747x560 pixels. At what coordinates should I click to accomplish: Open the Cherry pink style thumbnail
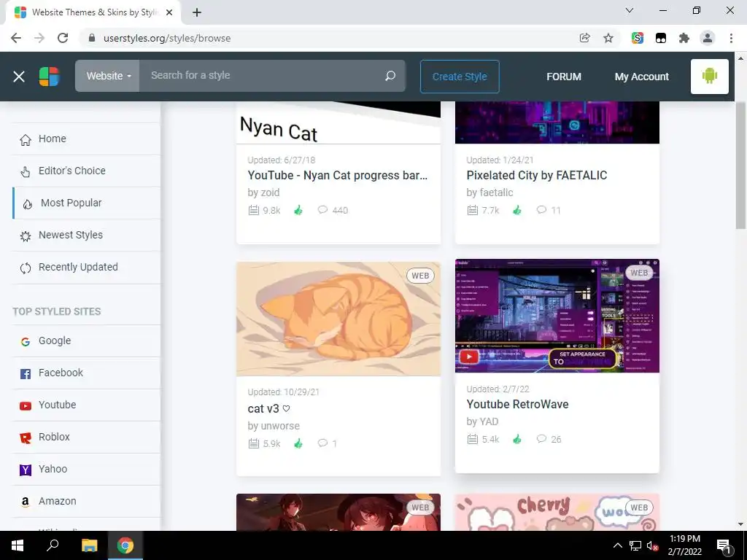pos(557,513)
